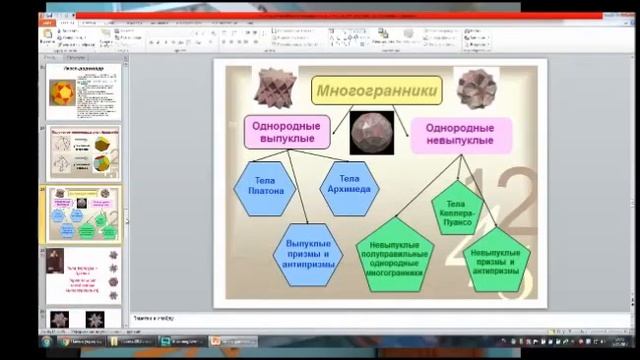
Task: Open the Insert ribbon tab next to Home
Action: pyautogui.click(x=89, y=23)
